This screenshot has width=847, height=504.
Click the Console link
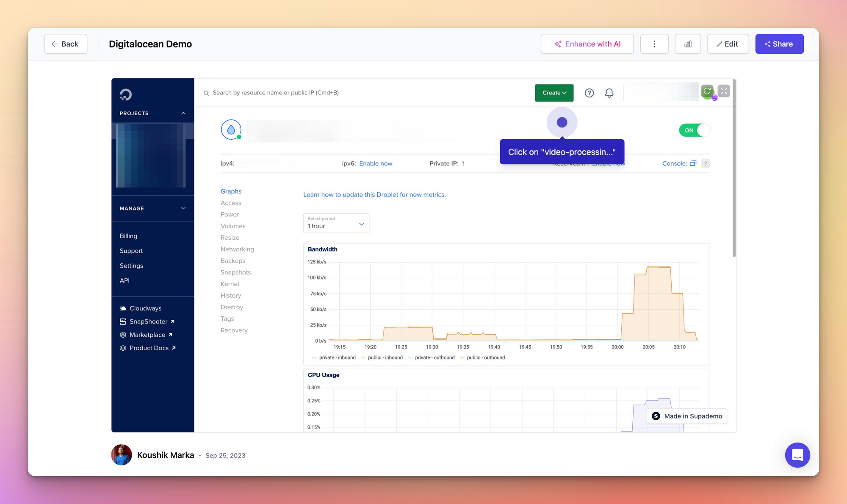(674, 163)
